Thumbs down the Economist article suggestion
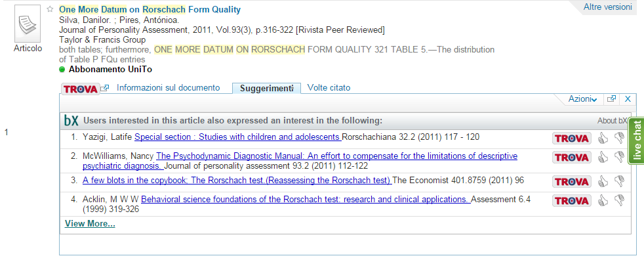The width and height of the screenshot is (644, 260). 619,181
